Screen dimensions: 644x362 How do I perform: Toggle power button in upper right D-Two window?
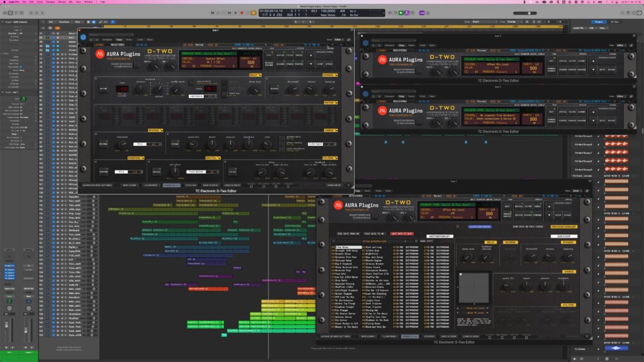[x=365, y=42]
